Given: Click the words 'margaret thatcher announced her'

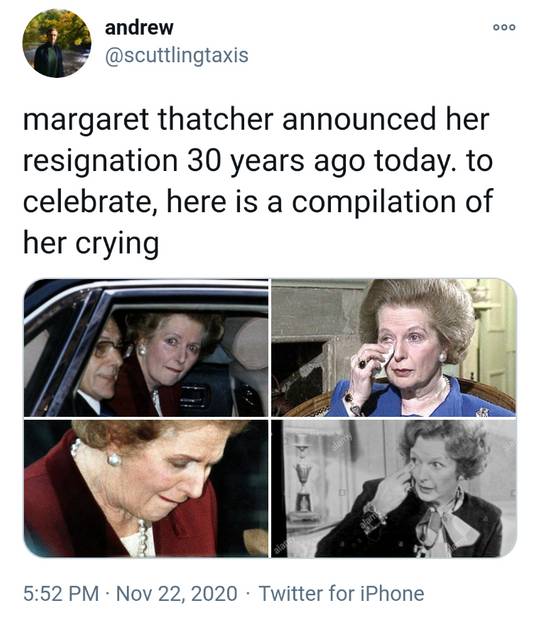Looking at the screenshot, I should pos(256,119).
